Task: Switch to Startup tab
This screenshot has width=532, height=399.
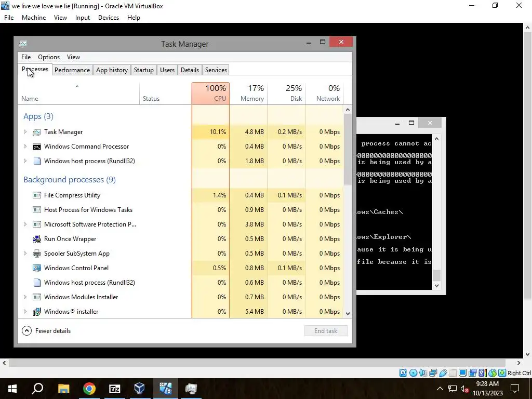Action: click(144, 70)
